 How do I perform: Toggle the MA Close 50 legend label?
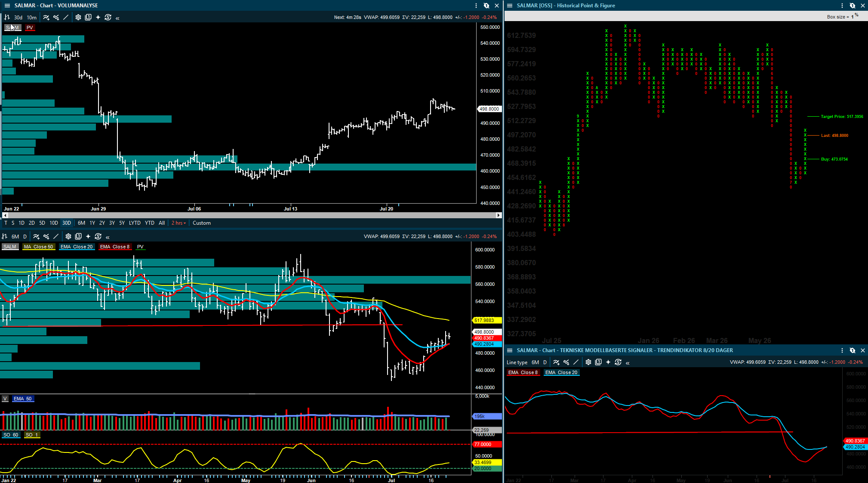pyautogui.click(x=38, y=247)
